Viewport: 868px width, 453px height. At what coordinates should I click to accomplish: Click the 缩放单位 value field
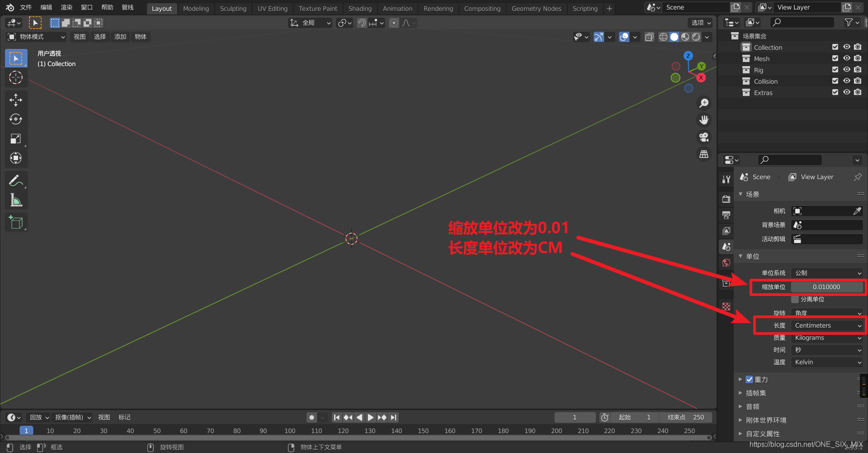(x=826, y=287)
